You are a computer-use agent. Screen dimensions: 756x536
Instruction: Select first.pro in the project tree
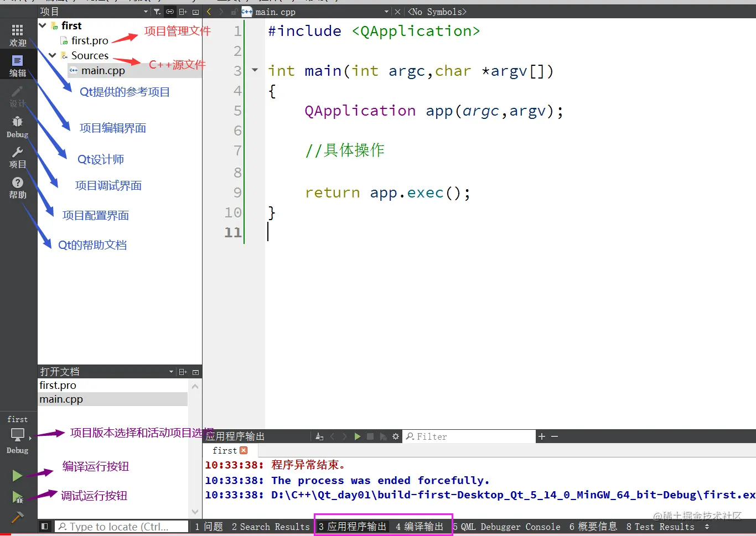click(90, 40)
